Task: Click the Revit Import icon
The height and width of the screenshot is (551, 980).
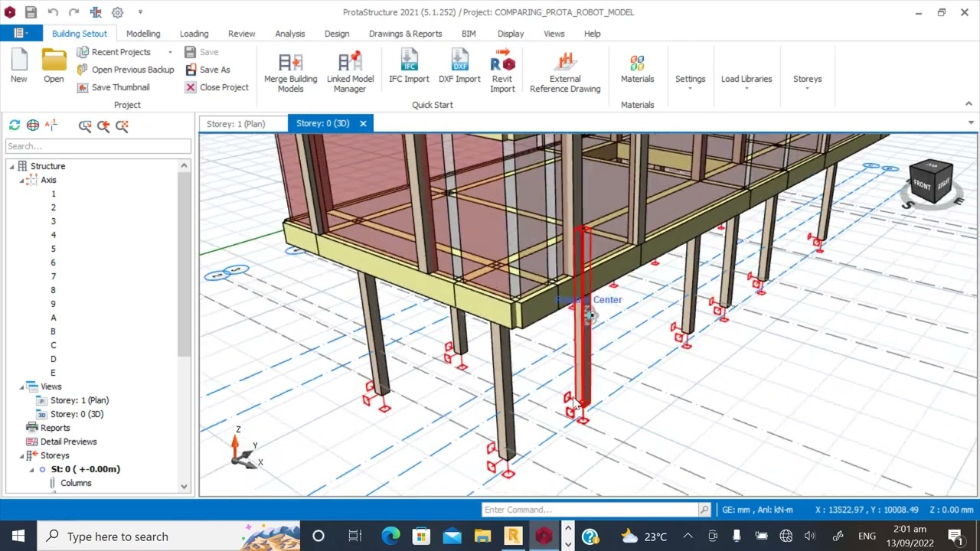Action: 502,71
